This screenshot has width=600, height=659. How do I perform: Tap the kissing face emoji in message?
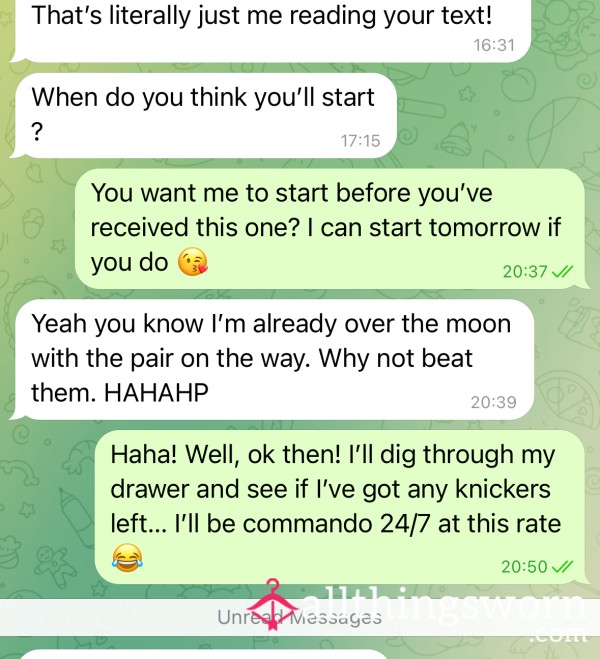tap(192, 261)
